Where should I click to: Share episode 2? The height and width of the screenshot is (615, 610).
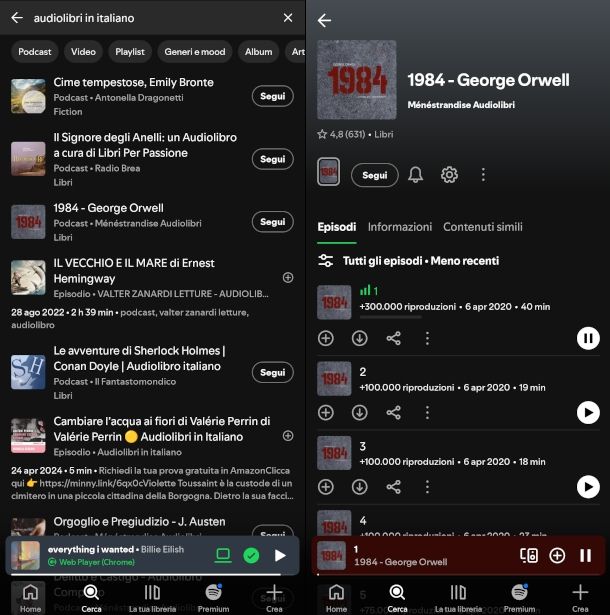click(x=393, y=412)
